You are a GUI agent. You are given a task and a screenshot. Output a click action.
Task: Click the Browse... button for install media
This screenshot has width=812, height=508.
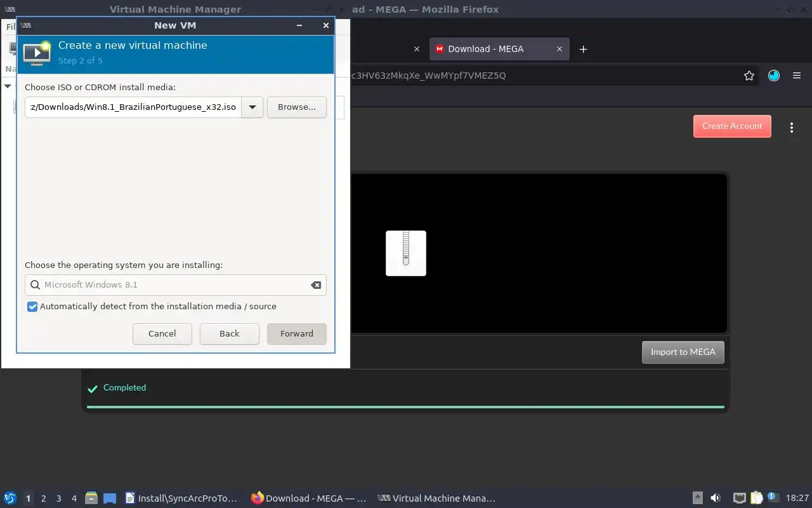[x=297, y=107]
